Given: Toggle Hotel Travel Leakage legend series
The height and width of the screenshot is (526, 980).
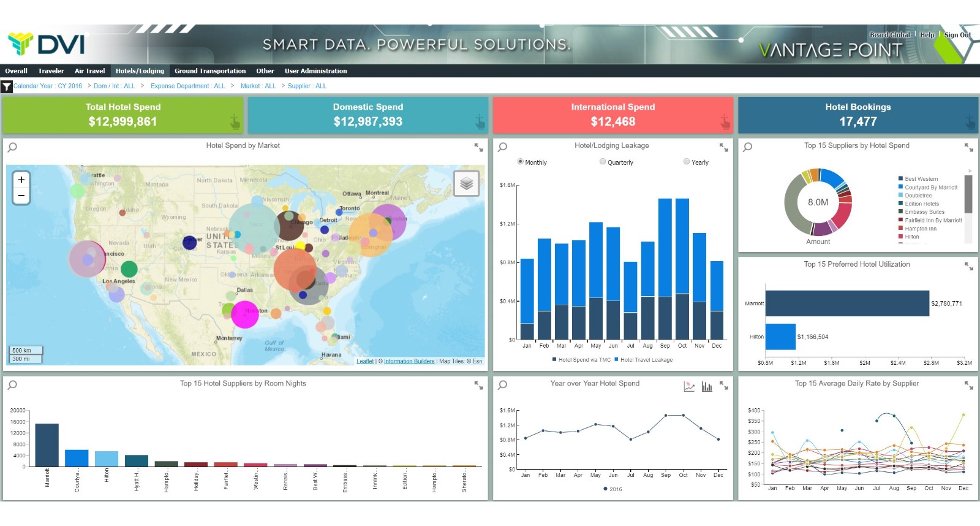Looking at the screenshot, I should point(643,360).
